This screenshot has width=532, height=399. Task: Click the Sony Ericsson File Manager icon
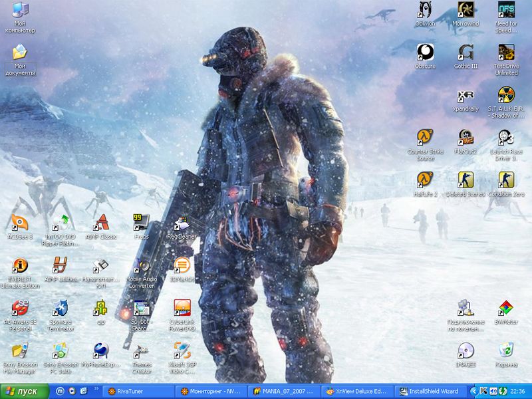coord(20,351)
